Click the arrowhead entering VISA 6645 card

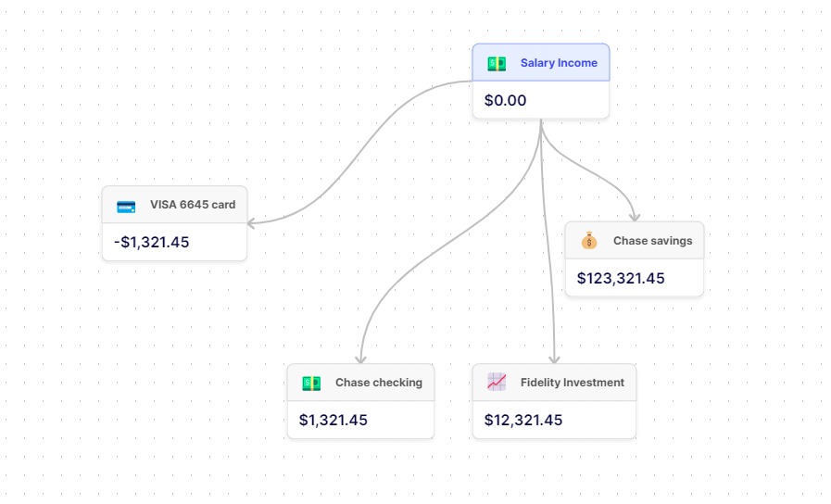coord(251,223)
